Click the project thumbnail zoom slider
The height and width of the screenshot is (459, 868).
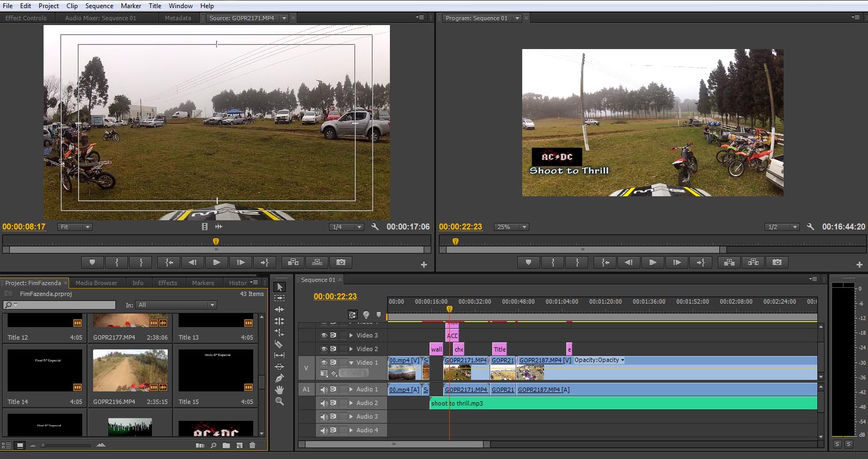44,445
